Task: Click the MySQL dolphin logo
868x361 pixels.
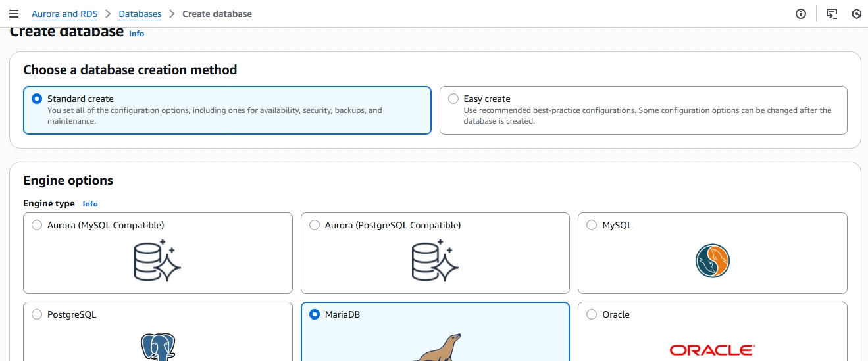Action: point(712,260)
